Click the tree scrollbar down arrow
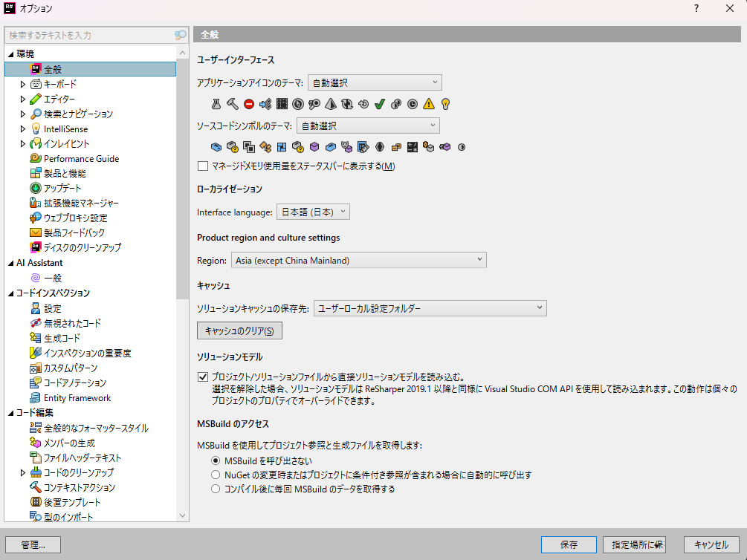The height and width of the screenshot is (560, 747). (182, 515)
